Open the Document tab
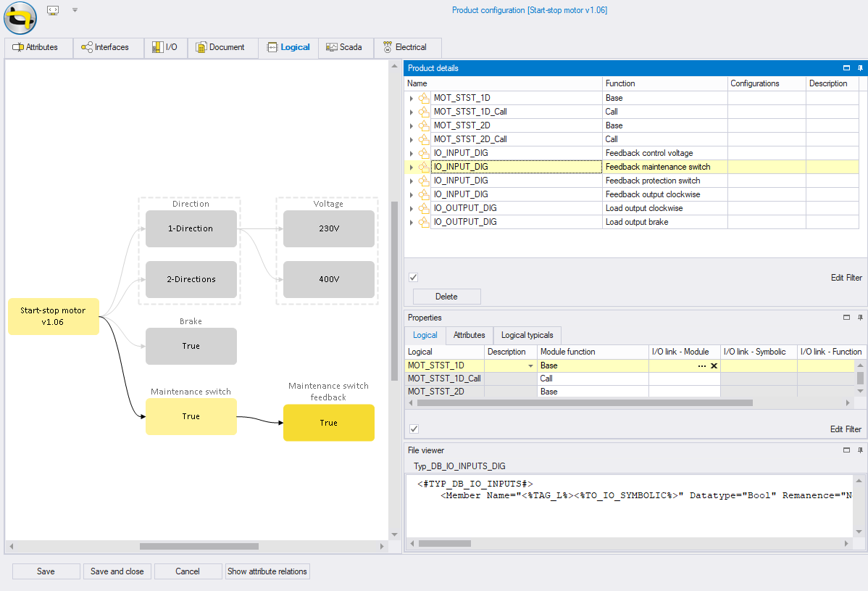 (x=222, y=48)
